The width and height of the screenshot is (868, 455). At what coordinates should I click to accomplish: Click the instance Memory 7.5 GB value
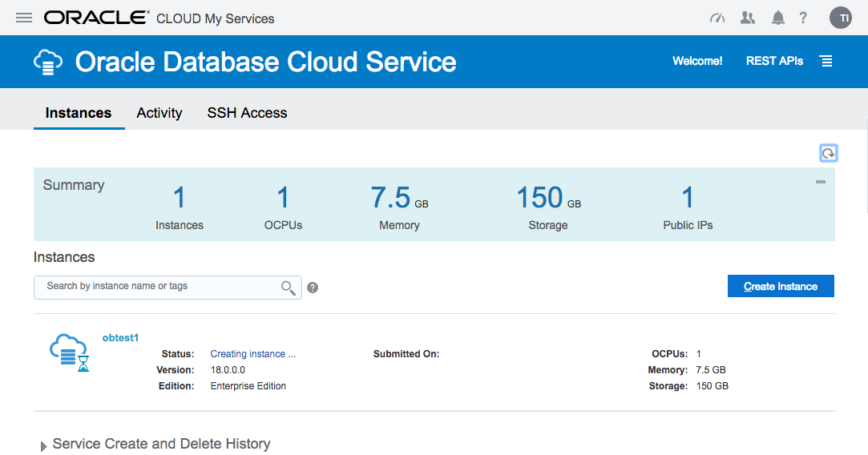pyautogui.click(x=711, y=370)
